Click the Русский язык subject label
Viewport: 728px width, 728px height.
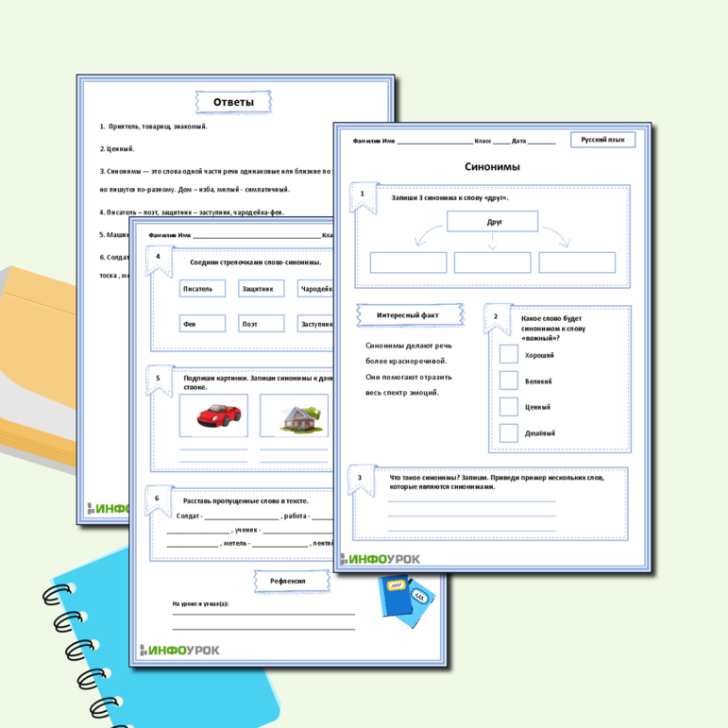click(x=602, y=140)
